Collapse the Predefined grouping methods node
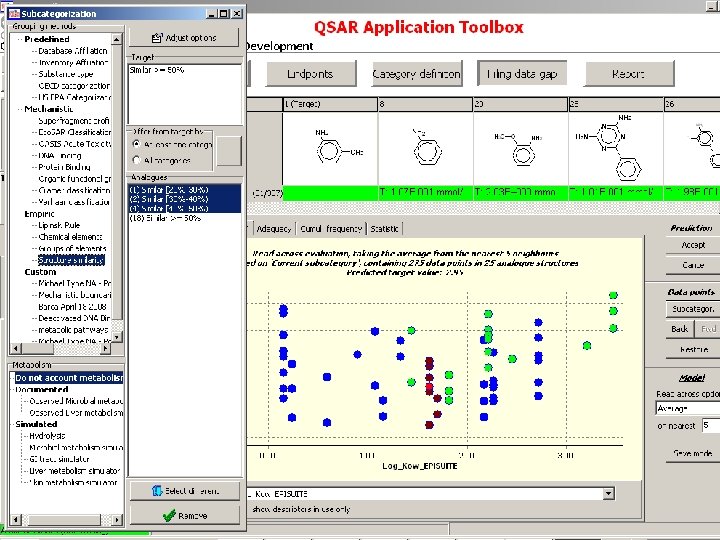This screenshot has width=720, height=540. click(x=19, y=39)
